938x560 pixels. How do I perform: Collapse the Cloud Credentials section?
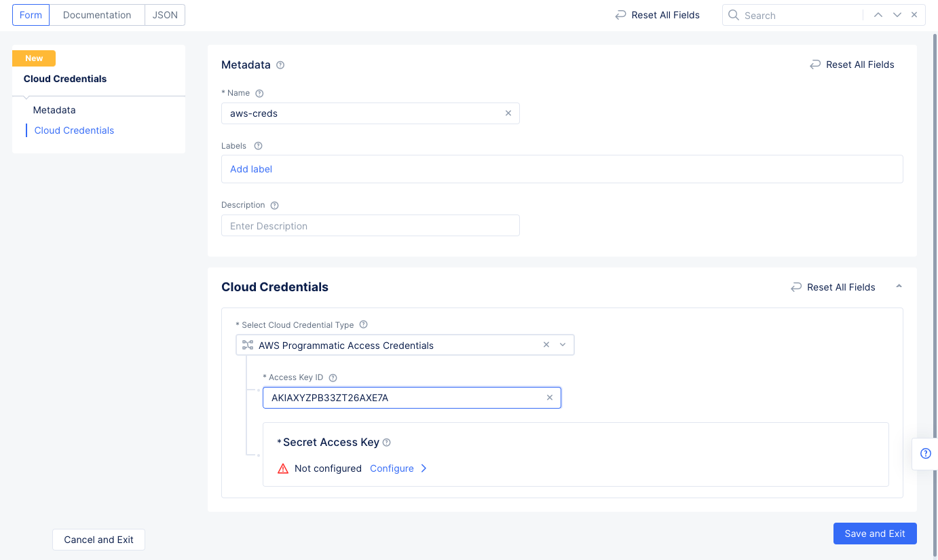(899, 286)
